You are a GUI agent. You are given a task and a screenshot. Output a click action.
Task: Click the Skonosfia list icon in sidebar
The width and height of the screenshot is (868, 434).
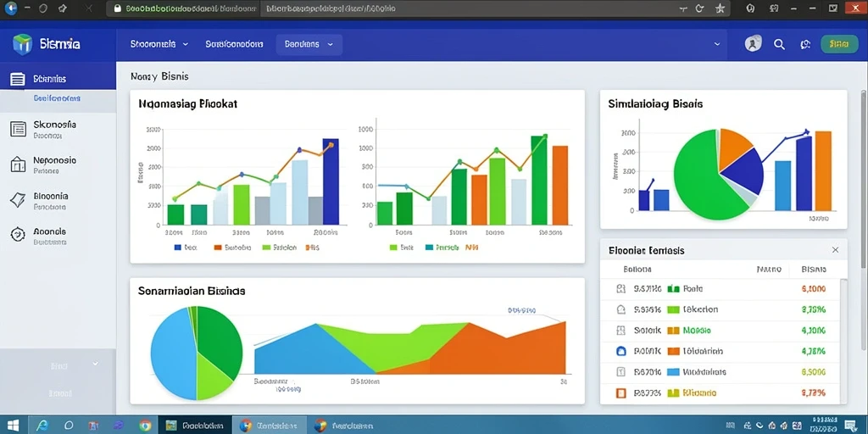coord(19,129)
